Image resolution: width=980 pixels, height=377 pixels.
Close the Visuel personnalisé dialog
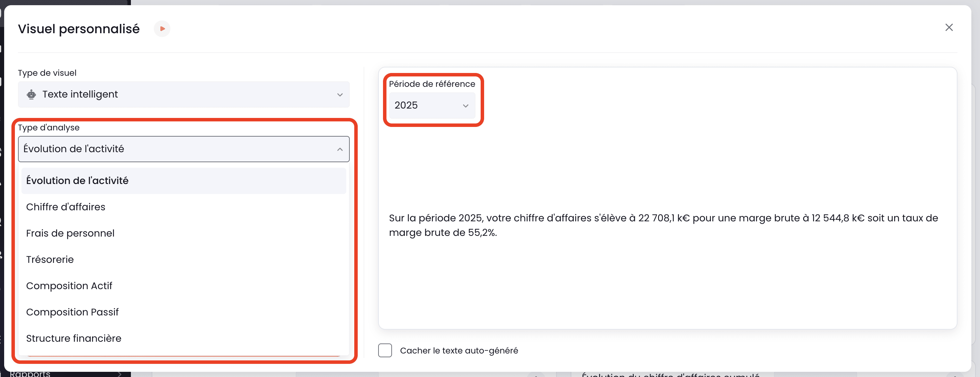949,27
